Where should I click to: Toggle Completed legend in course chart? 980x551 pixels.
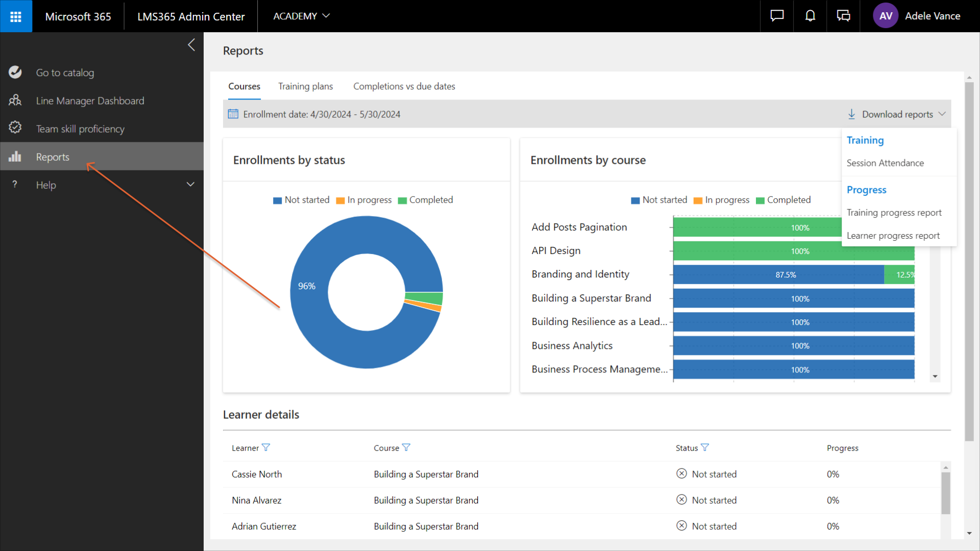783,200
